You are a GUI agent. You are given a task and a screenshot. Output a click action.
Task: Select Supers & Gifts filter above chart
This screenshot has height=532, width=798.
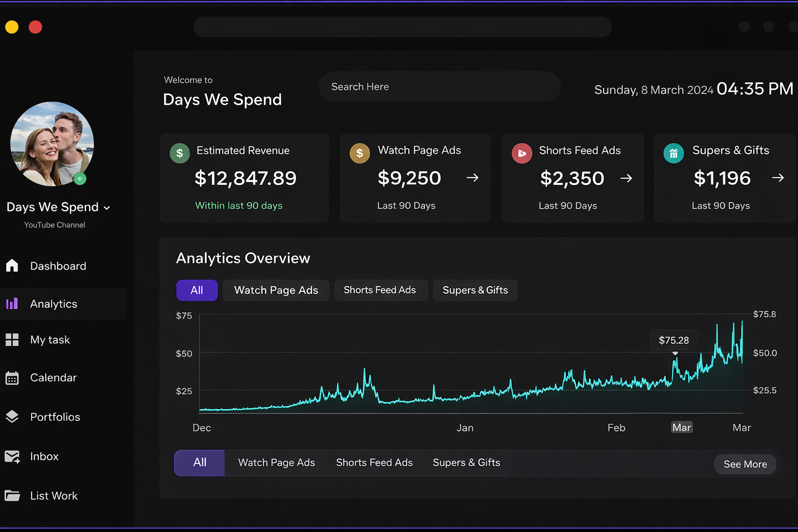click(475, 290)
